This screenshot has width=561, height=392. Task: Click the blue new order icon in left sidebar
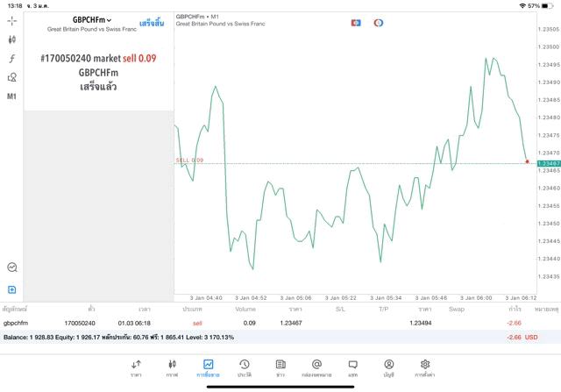tap(12, 289)
